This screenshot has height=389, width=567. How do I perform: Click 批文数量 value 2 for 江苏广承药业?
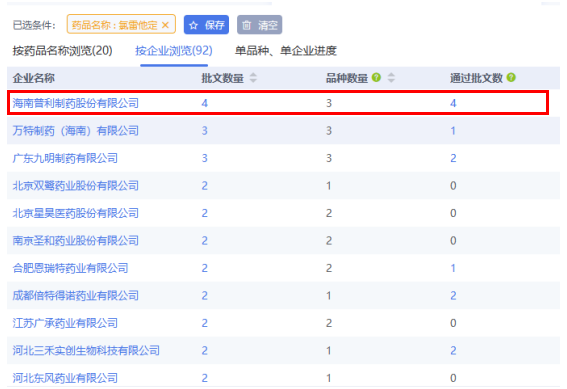(205, 323)
